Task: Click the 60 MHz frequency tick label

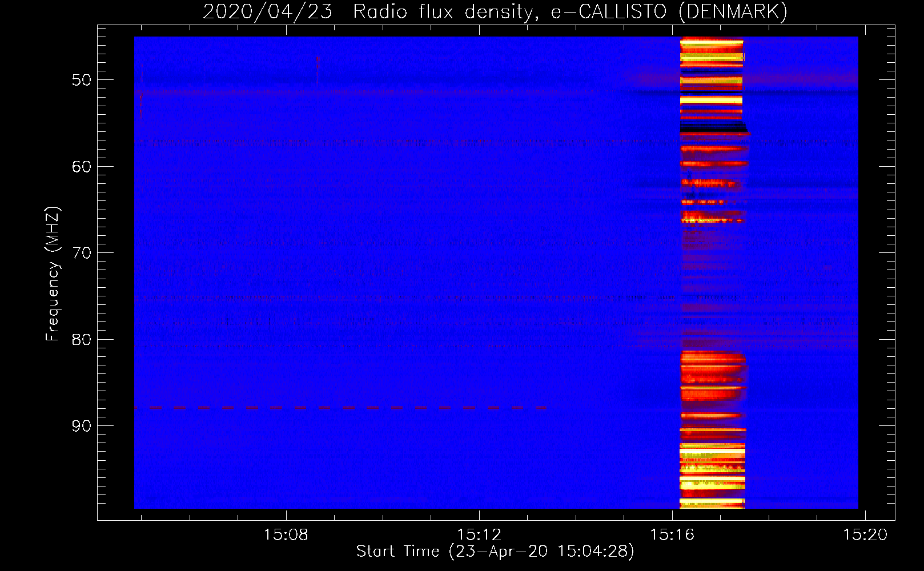Action: pos(82,167)
